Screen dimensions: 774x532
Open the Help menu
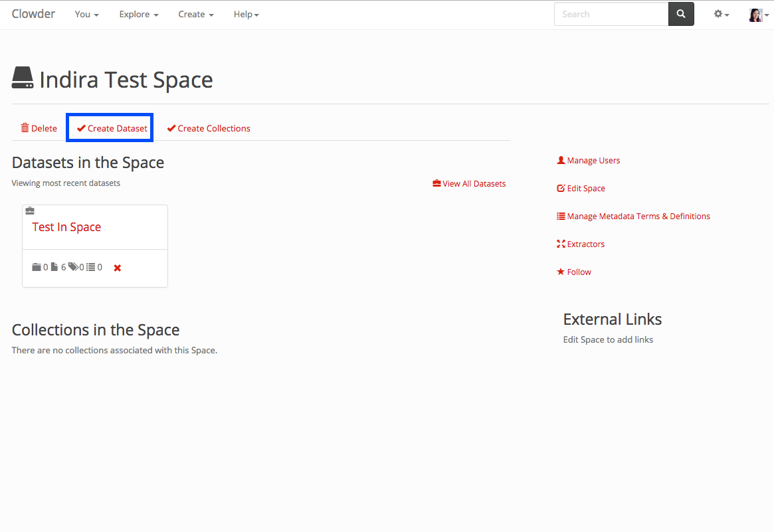point(246,14)
